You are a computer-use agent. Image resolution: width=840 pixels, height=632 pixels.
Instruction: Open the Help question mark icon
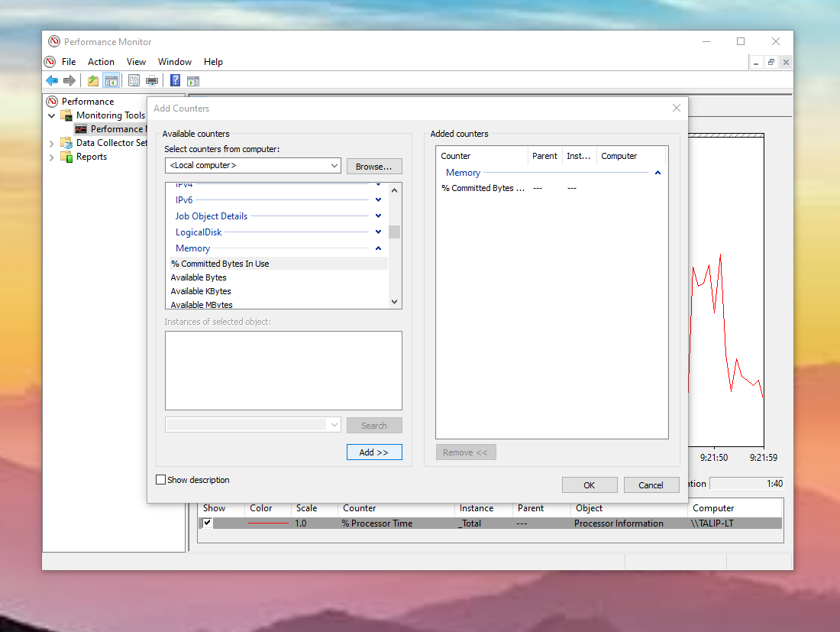175,81
